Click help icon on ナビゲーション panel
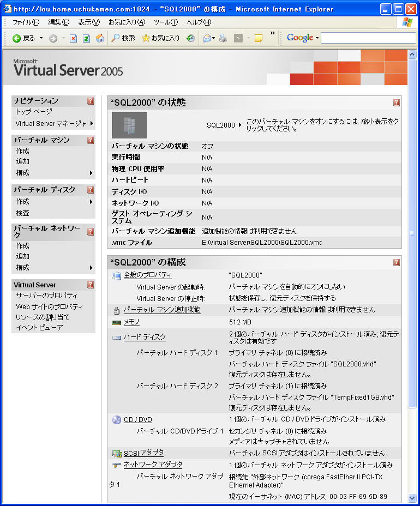The height and width of the screenshot is (506, 420). 91,101
